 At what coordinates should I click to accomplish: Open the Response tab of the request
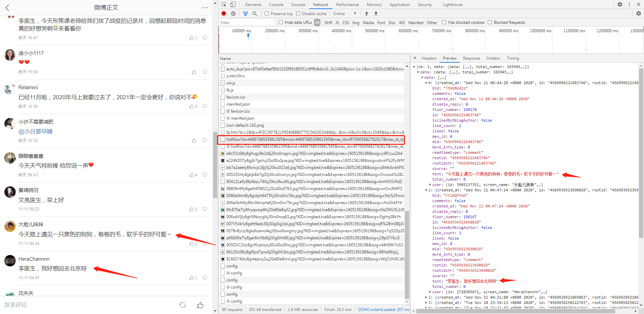pos(471,58)
